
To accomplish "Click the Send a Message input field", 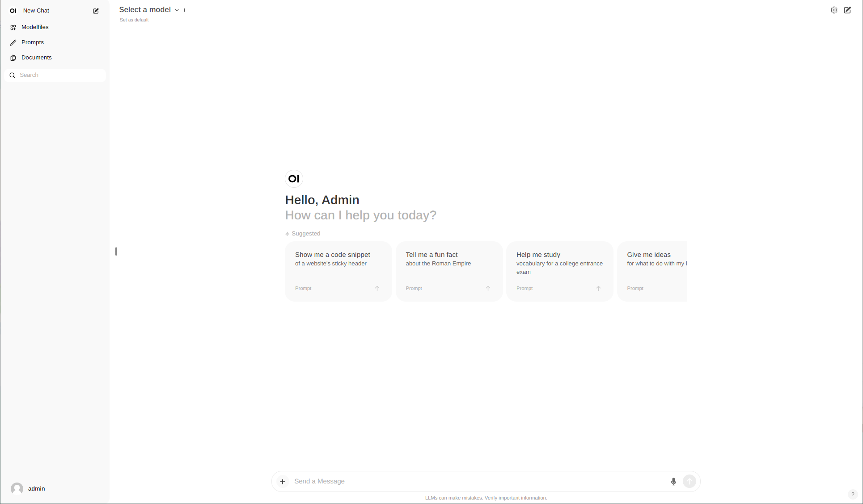I will click(478, 481).
